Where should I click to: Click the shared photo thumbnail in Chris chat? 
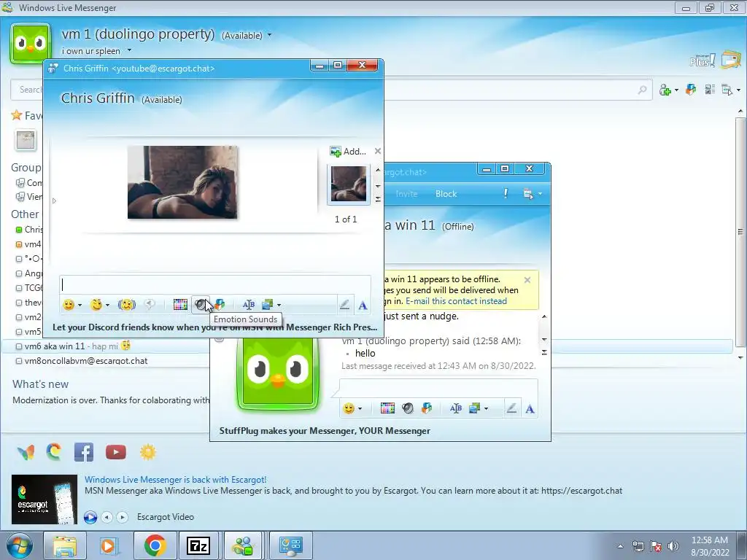(x=349, y=184)
